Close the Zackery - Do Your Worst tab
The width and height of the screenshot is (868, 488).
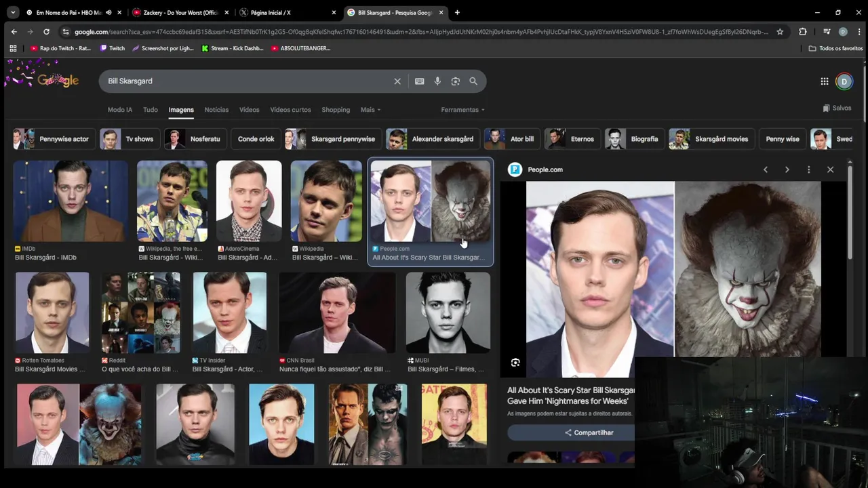coord(226,12)
